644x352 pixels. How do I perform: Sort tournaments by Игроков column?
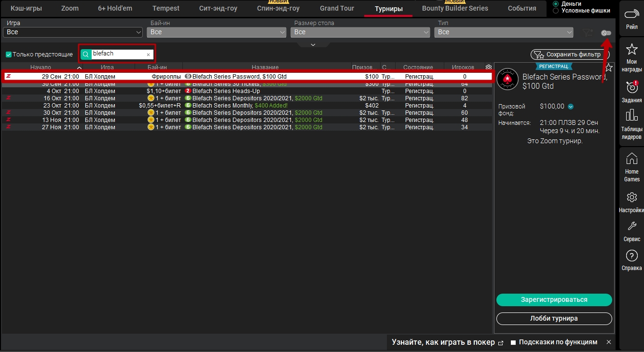(463, 67)
